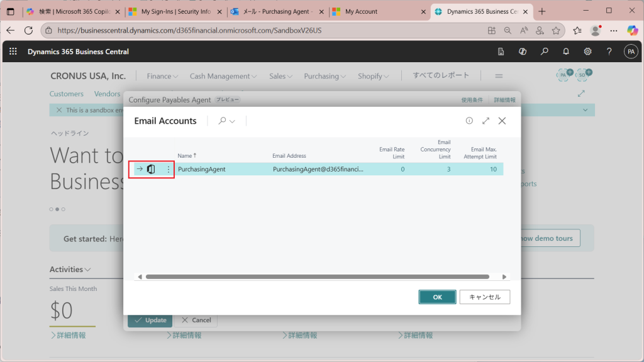644x362 pixels.
Task: Click the info icon in Email Accounts dialog
Action: point(469,121)
